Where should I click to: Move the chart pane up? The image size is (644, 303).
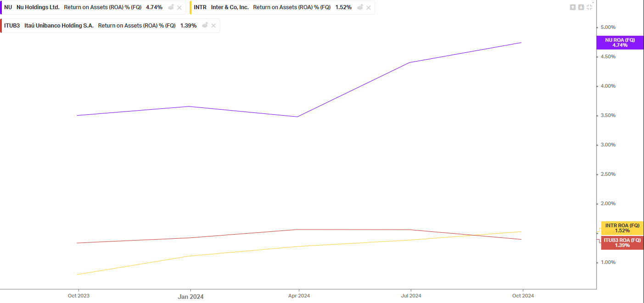(573, 7)
